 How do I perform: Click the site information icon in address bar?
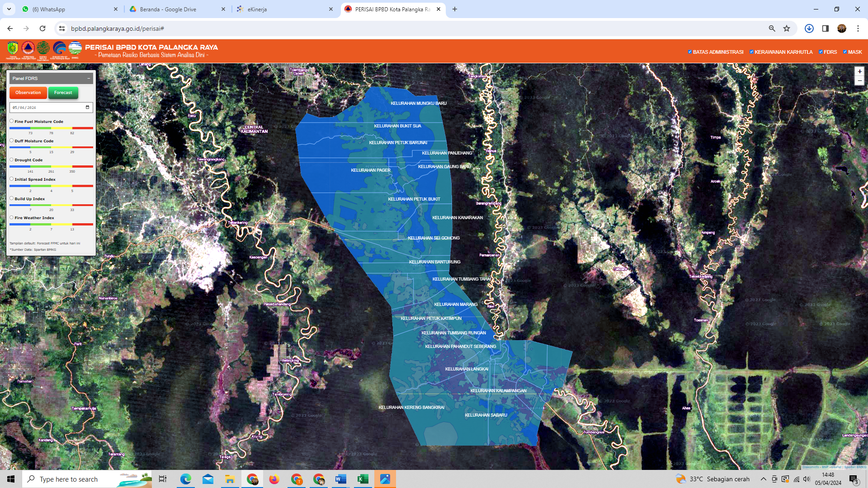[x=62, y=28]
